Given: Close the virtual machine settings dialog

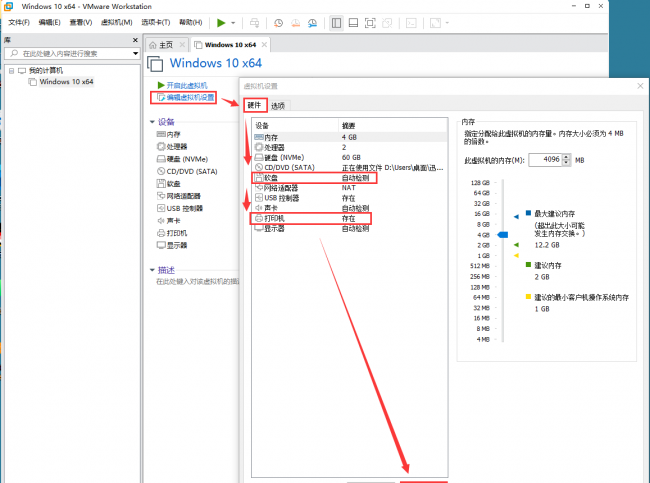Looking at the screenshot, I should [640, 86].
